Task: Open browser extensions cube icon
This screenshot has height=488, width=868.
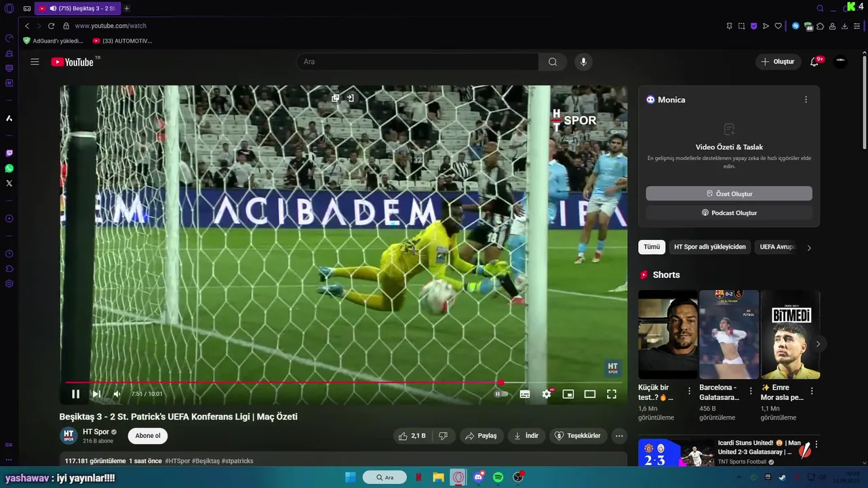Action: (x=821, y=26)
